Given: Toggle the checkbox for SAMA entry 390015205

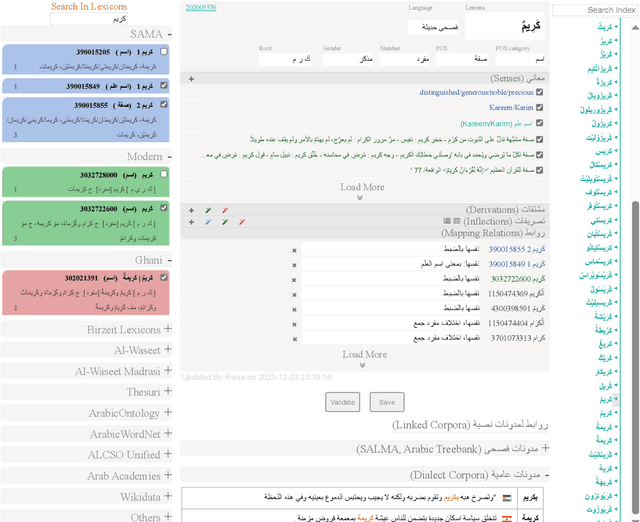Looking at the screenshot, I should click(164, 51).
